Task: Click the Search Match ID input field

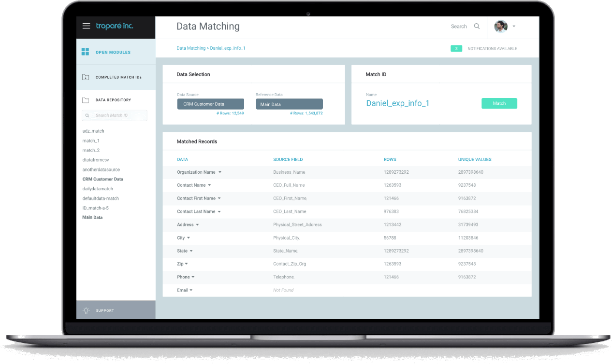Action: 116,115
